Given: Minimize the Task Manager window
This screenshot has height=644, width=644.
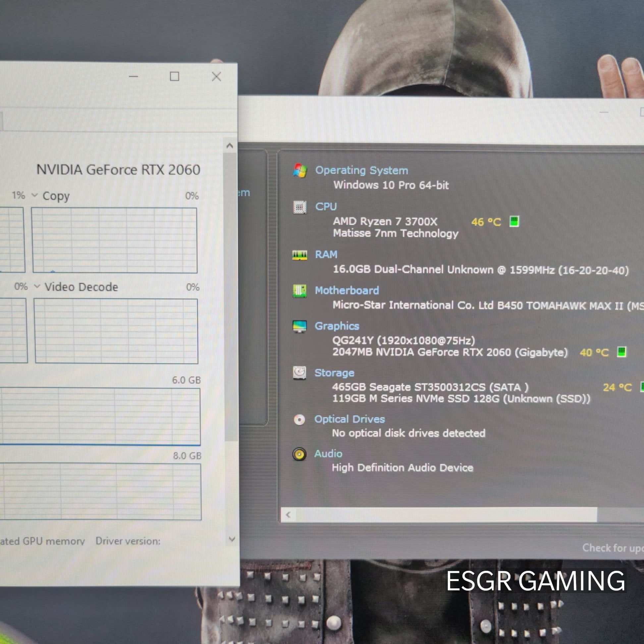Looking at the screenshot, I should pyautogui.click(x=133, y=76).
